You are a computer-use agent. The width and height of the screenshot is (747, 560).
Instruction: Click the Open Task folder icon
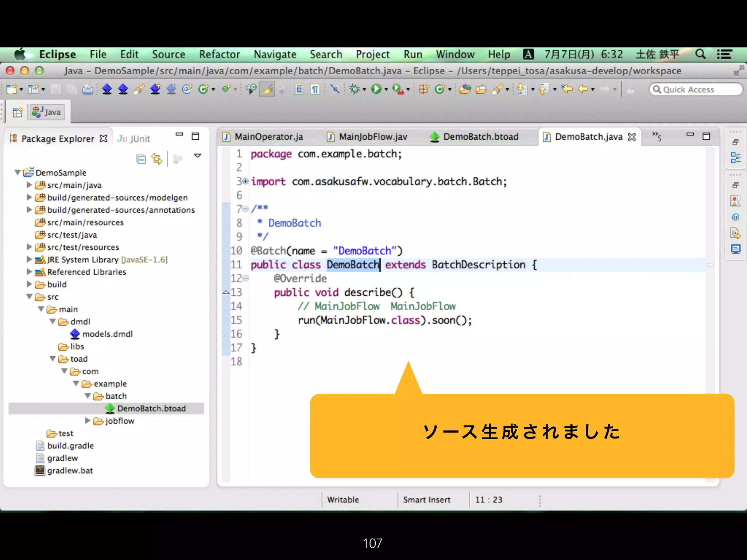(481, 89)
